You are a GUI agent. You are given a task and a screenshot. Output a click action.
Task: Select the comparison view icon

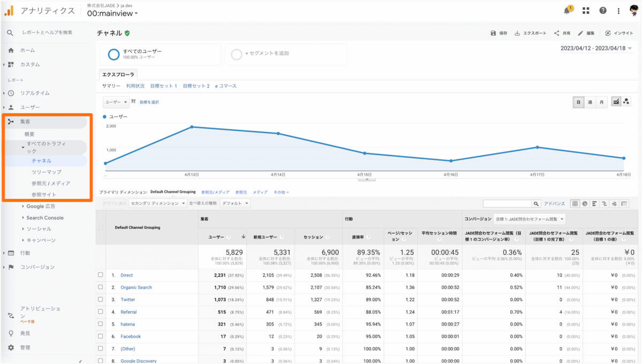pos(604,204)
